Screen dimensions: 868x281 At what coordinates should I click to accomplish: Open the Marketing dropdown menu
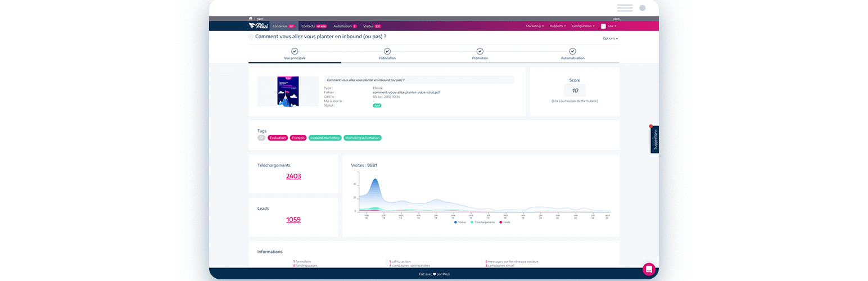[x=534, y=26]
